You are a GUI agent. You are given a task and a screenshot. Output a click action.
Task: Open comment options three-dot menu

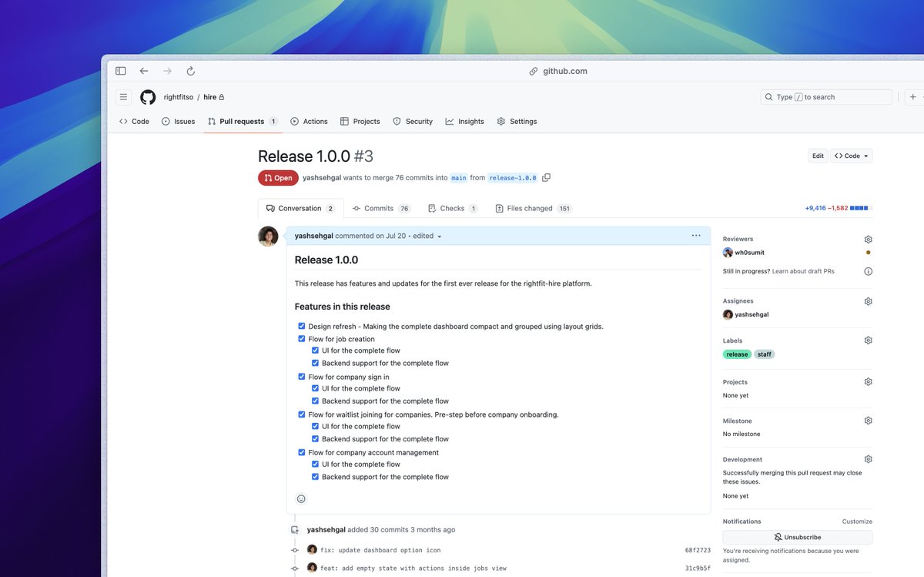[x=696, y=236]
